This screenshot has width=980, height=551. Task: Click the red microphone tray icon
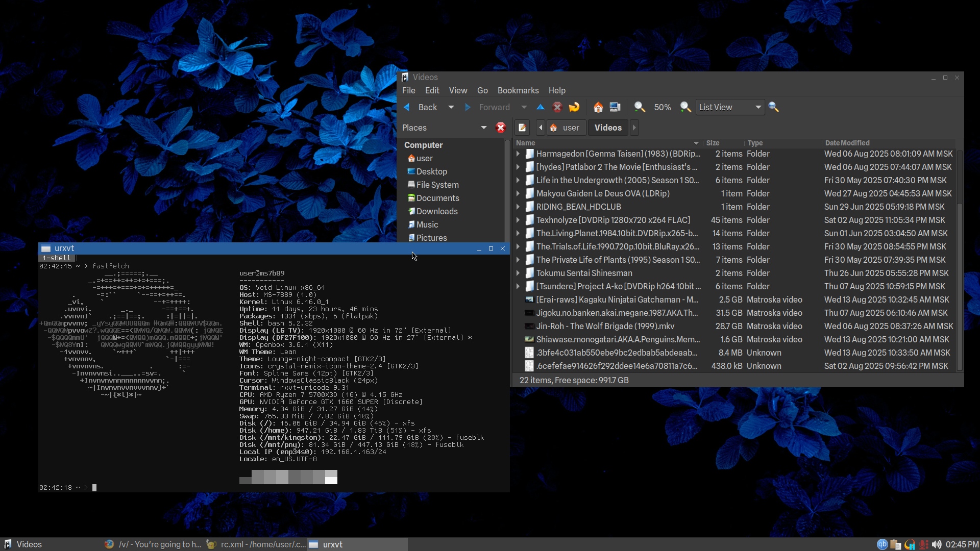(923, 544)
